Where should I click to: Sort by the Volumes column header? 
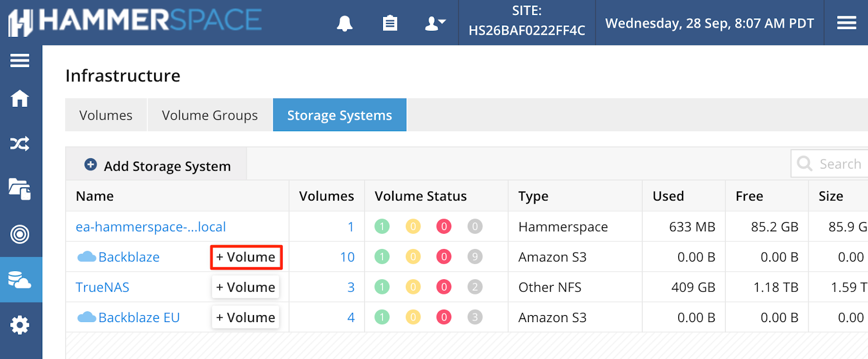[327, 196]
